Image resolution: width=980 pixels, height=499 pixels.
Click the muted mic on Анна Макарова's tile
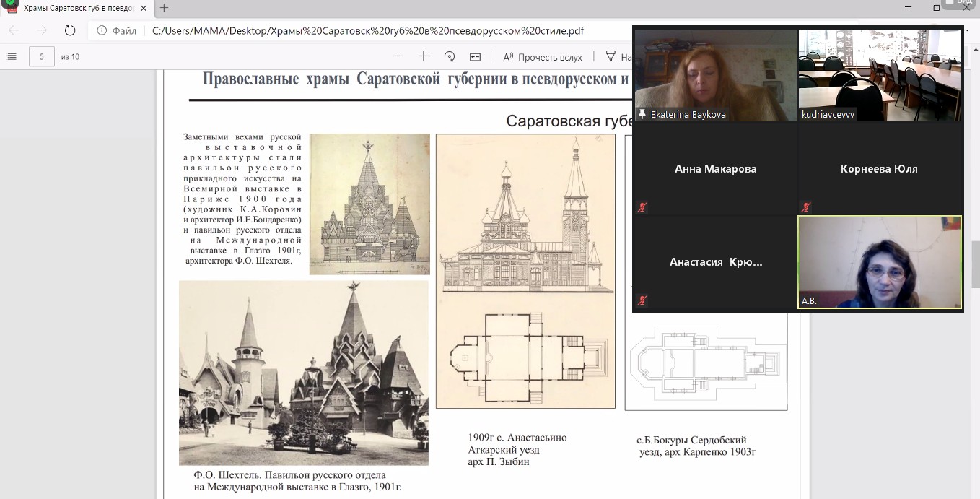[642, 207]
